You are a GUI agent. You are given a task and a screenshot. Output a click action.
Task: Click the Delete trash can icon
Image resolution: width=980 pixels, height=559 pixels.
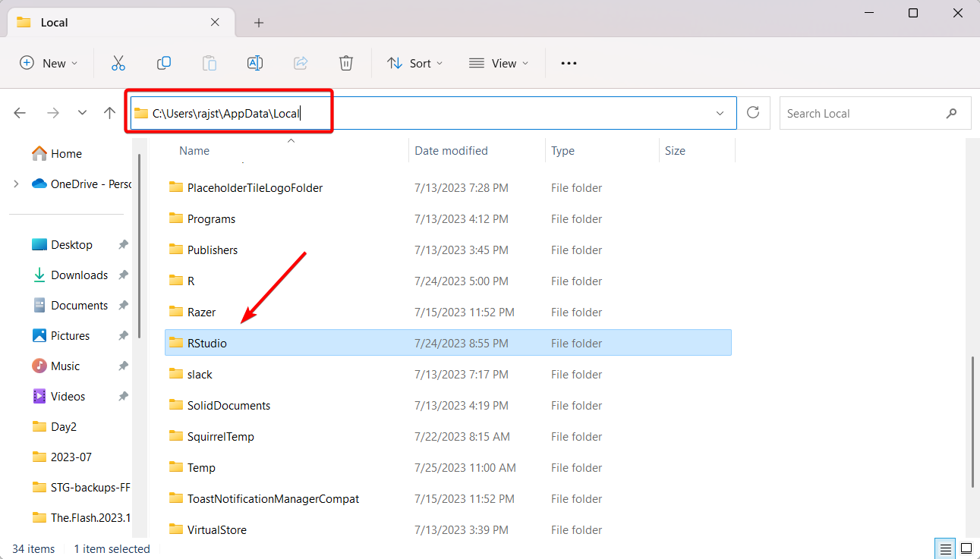(346, 63)
